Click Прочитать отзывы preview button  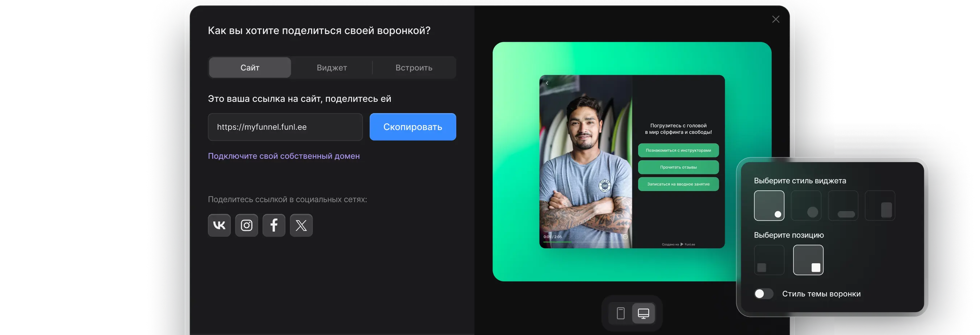678,167
